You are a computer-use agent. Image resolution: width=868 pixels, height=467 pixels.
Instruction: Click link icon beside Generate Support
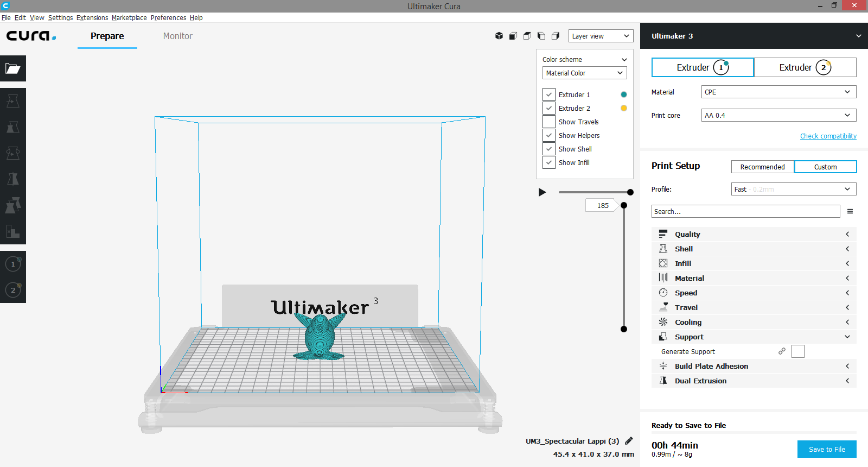[782, 351]
